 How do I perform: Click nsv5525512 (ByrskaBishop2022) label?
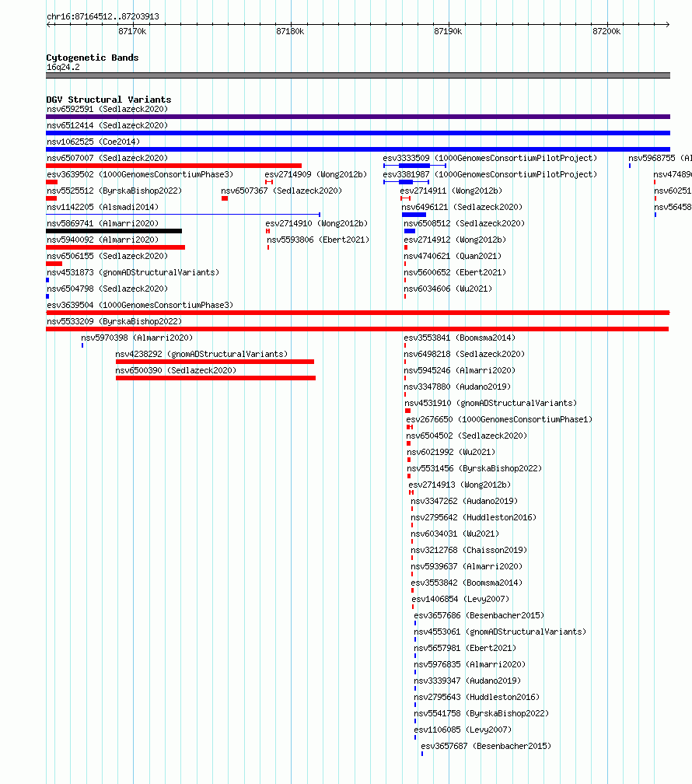click(114, 191)
